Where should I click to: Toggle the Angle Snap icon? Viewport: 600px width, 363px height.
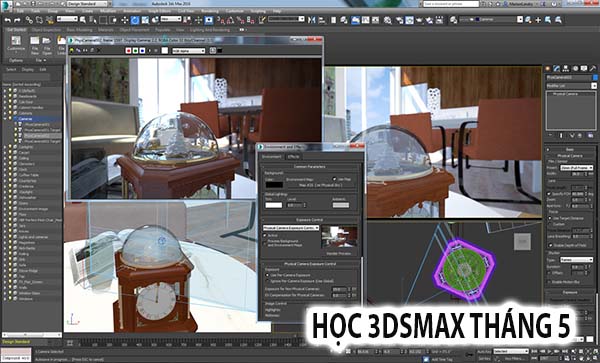pos(230,20)
